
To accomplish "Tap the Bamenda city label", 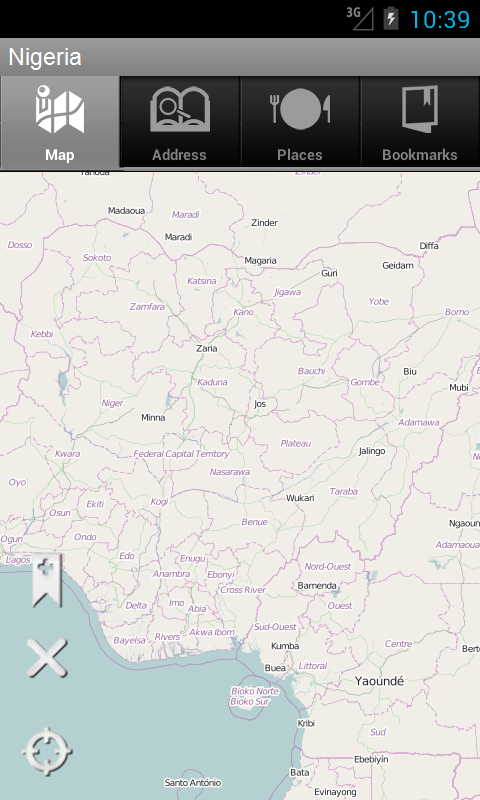I will 317,586.
